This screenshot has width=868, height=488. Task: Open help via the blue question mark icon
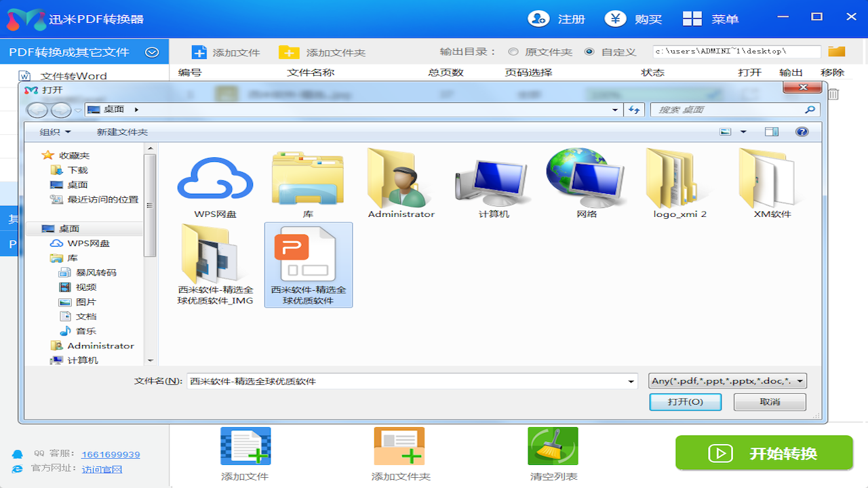(x=802, y=131)
